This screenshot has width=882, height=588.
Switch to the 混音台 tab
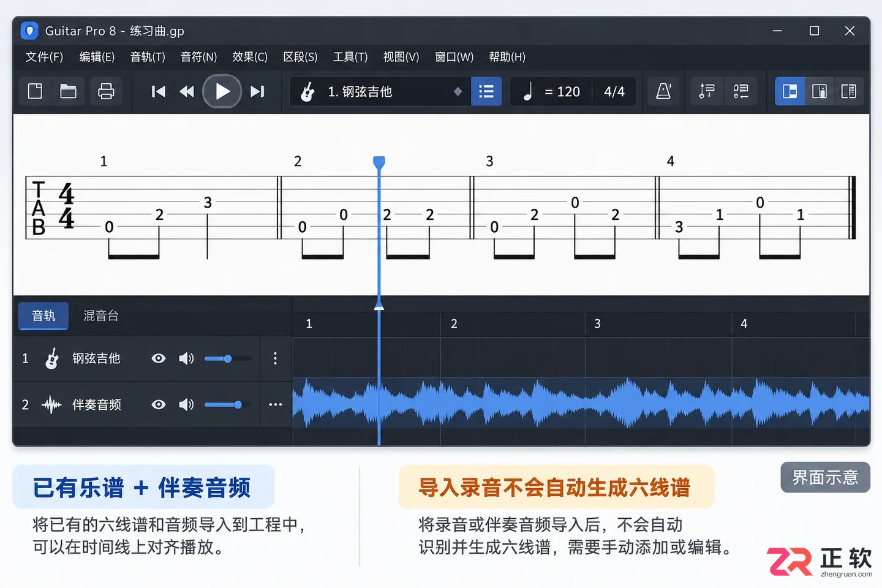point(101,316)
